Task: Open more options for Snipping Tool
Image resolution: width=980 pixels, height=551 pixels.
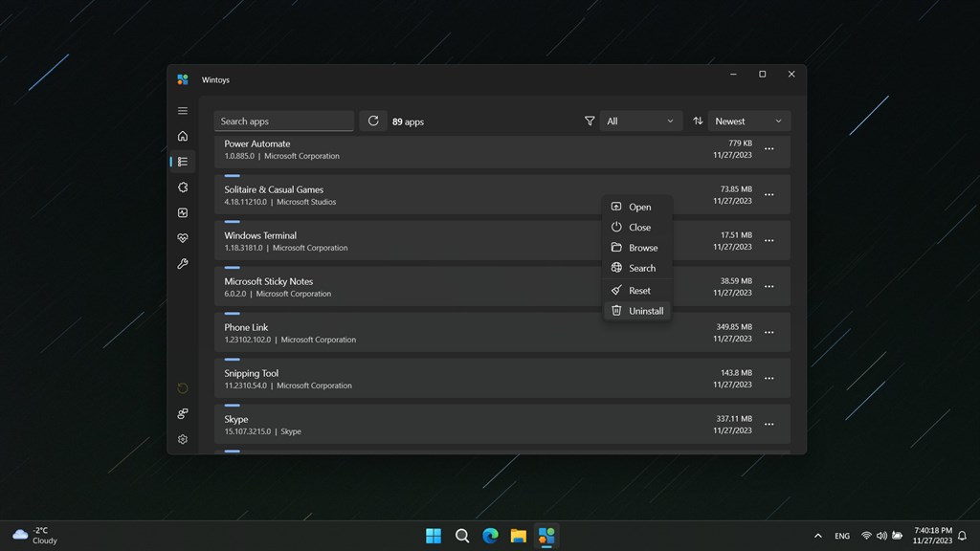Action: click(769, 379)
